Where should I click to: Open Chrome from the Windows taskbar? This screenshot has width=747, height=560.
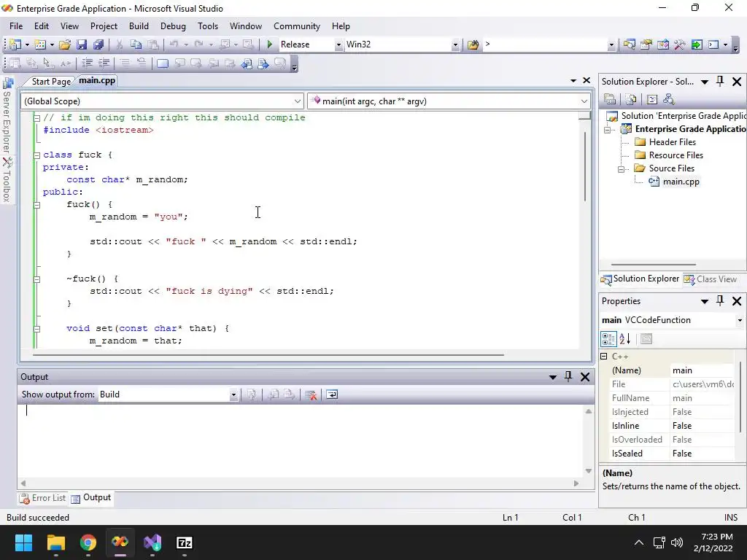point(88,542)
